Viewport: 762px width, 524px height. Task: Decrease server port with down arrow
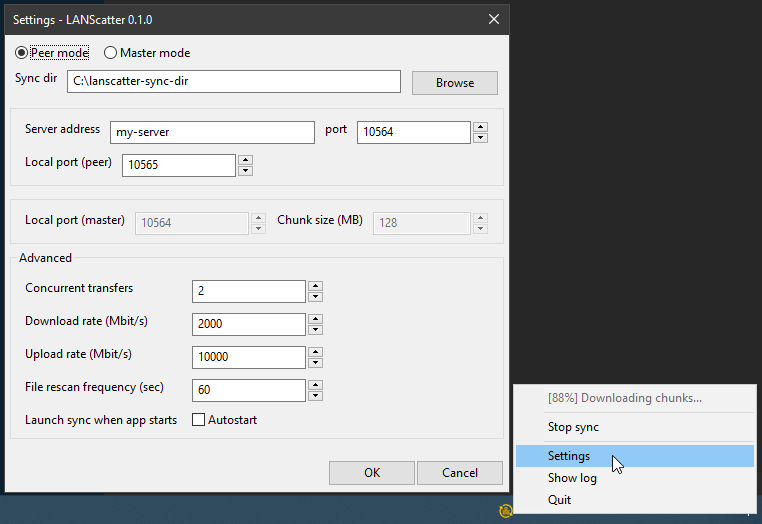tap(480, 138)
